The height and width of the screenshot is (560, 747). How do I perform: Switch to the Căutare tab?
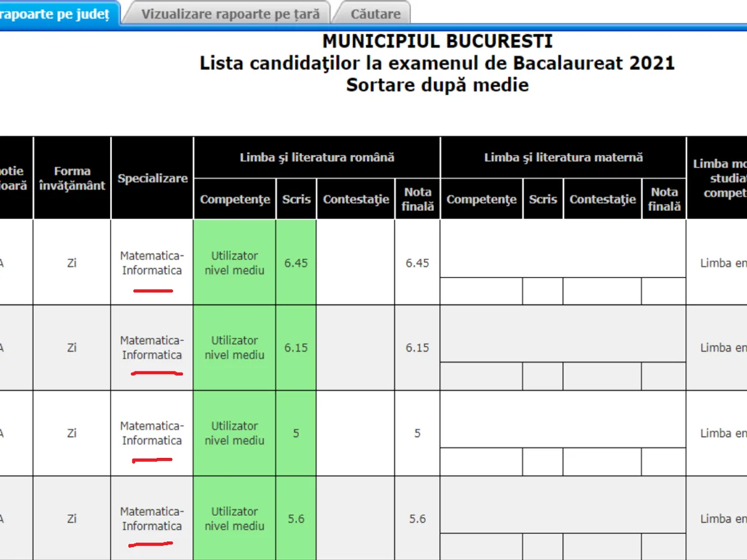click(375, 14)
